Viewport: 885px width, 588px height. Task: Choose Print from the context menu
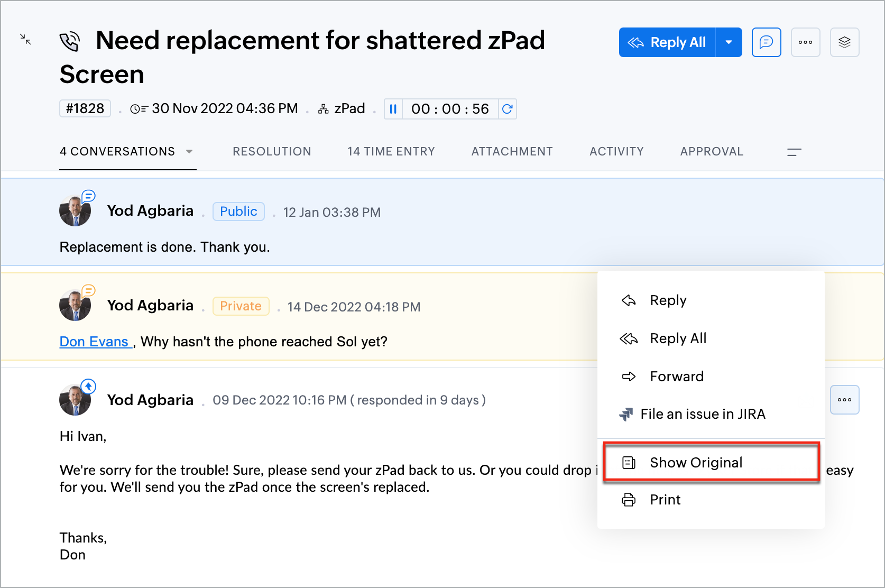pos(665,500)
